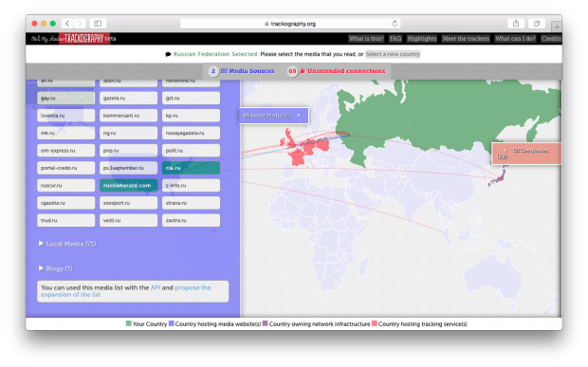Click 'Country owning network infractructure' legend swatch
Screen dimensions: 588x367
[266, 323]
